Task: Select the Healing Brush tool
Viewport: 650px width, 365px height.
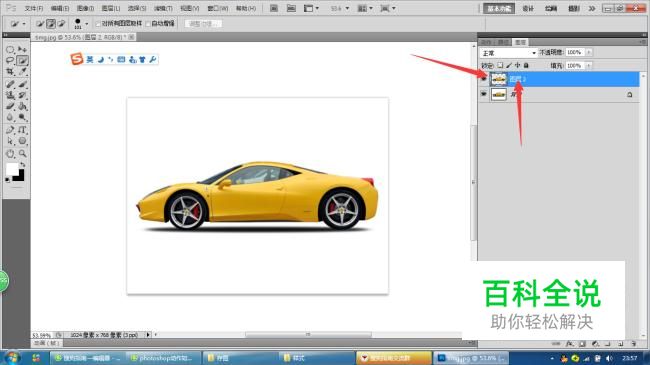Action: [10, 84]
